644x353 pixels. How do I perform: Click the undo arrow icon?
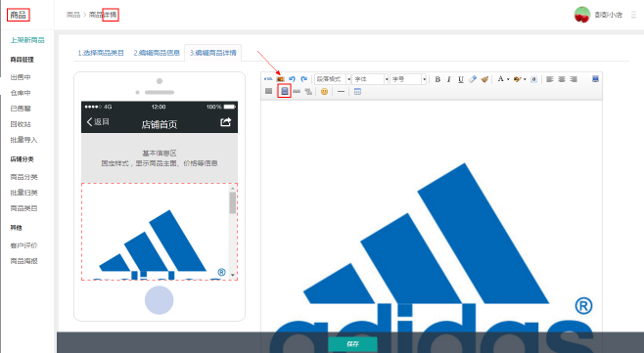[292, 79]
